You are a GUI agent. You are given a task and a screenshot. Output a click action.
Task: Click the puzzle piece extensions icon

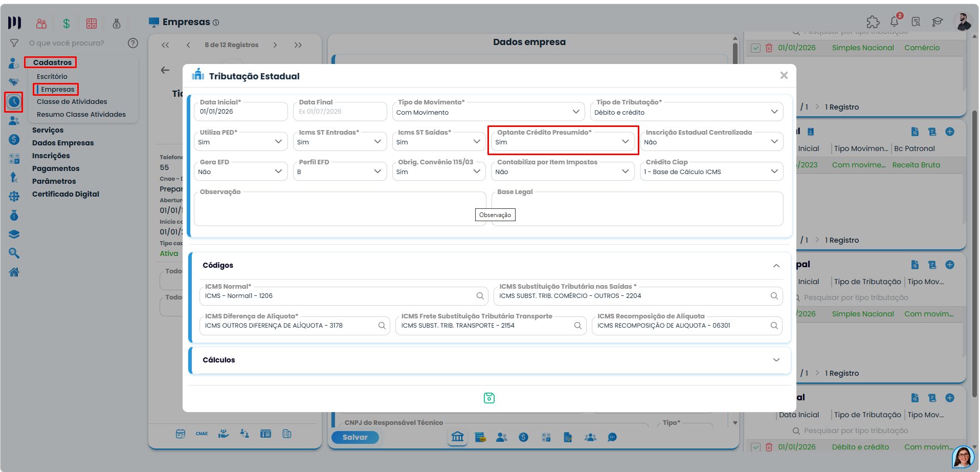point(873,22)
